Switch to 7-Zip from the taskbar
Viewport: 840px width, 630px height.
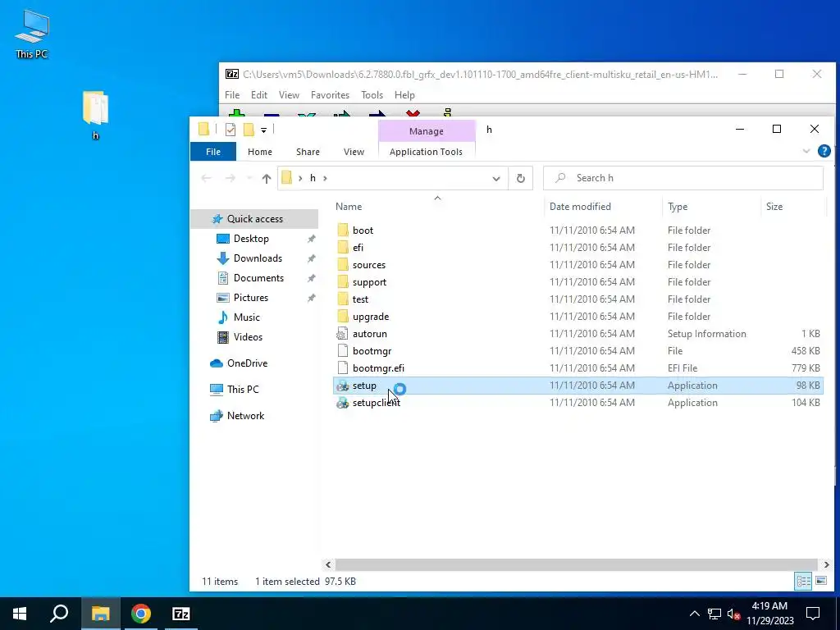pos(181,614)
